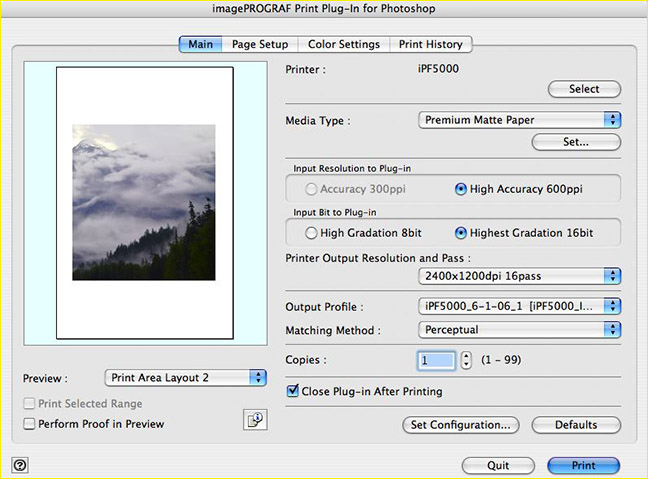Open the Color Settings tab

click(343, 44)
